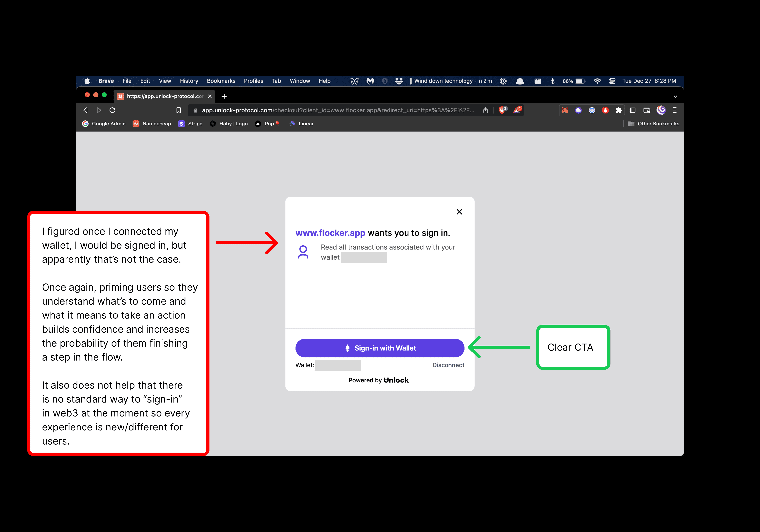Click the Sign-in with Wallet button
Viewport: 760px width, 532px height.
[x=380, y=348]
